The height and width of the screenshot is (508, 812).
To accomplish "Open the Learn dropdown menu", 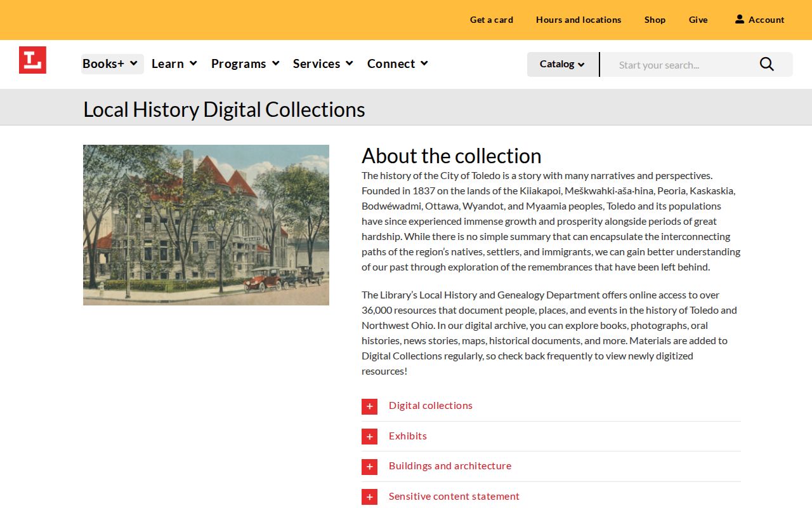I will click(x=174, y=63).
